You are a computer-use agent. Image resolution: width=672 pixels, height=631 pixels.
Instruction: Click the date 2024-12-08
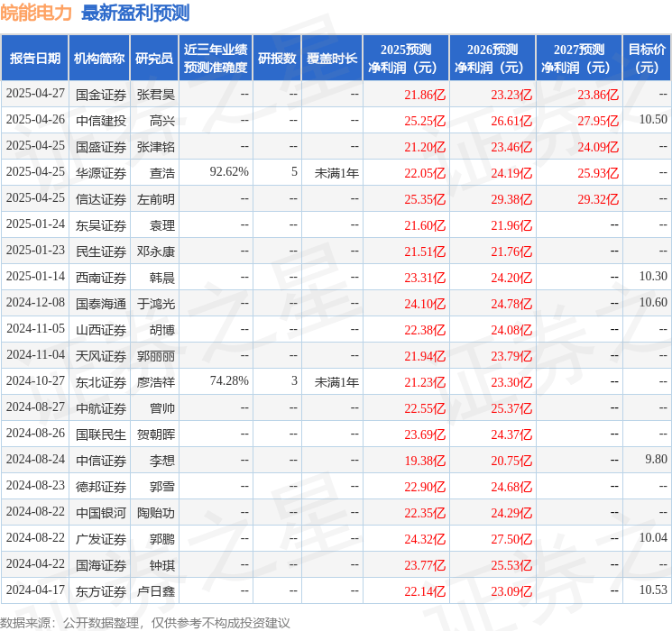[35, 303]
